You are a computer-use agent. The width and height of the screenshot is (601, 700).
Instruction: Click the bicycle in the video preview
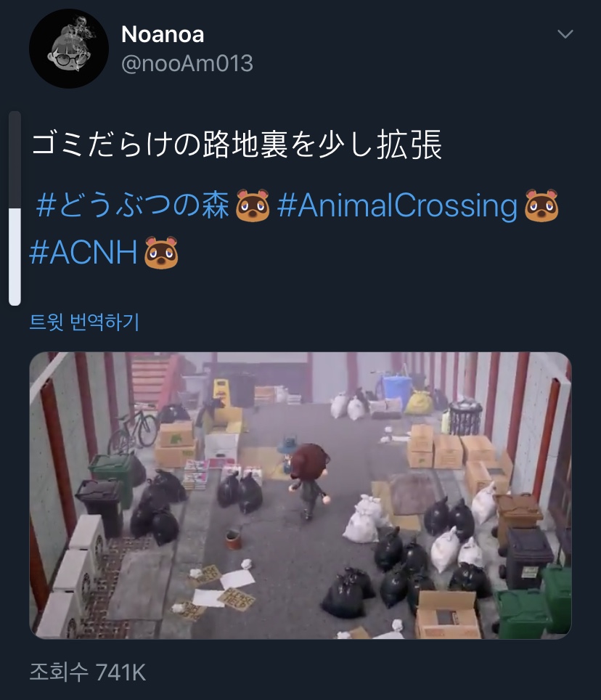[133, 428]
